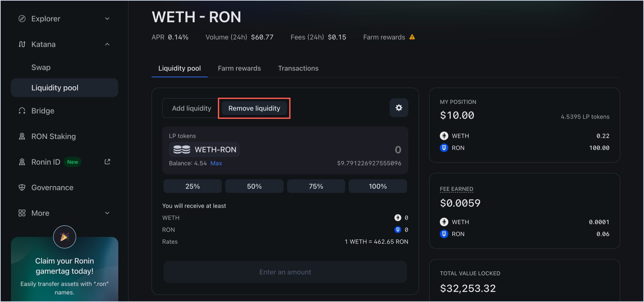The height and width of the screenshot is (302, 644).
Task: Click the WETH-RON LP token coins icon
Action: pos(182,149)
